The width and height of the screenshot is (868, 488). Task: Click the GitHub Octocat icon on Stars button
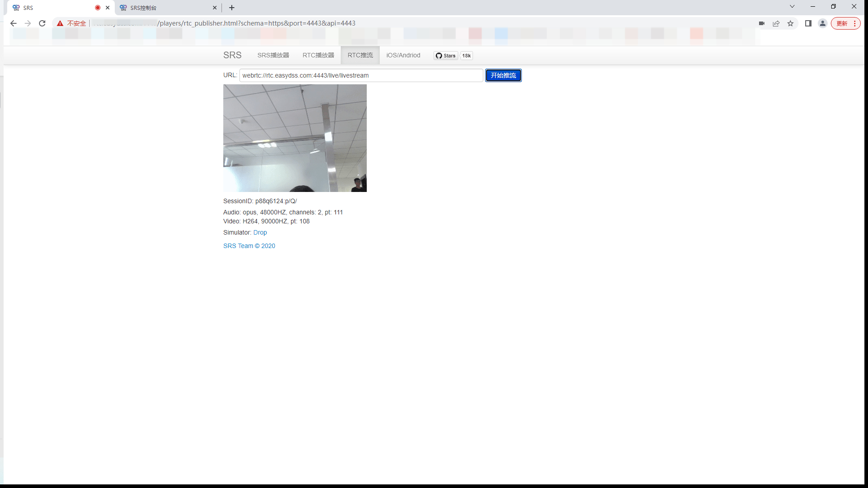(x=438, y=56)
